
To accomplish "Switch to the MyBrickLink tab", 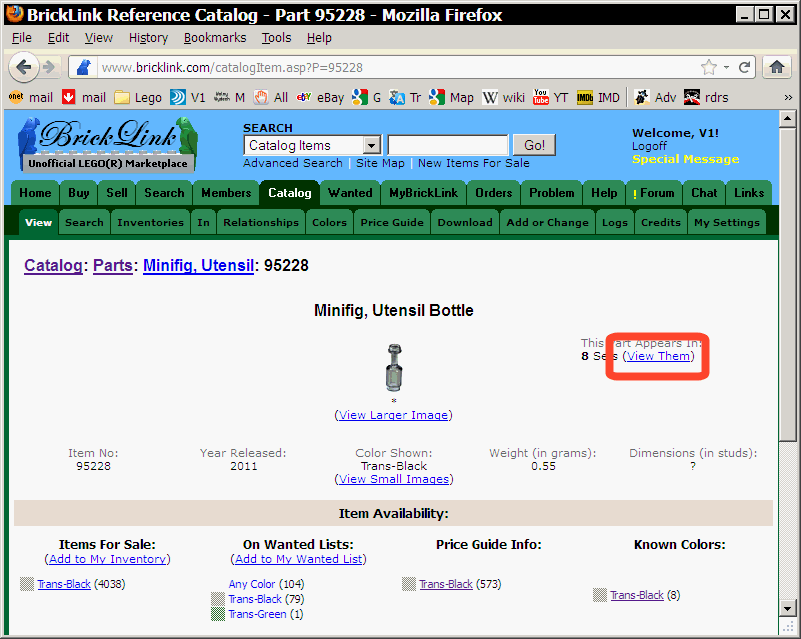I will (423, 193).
